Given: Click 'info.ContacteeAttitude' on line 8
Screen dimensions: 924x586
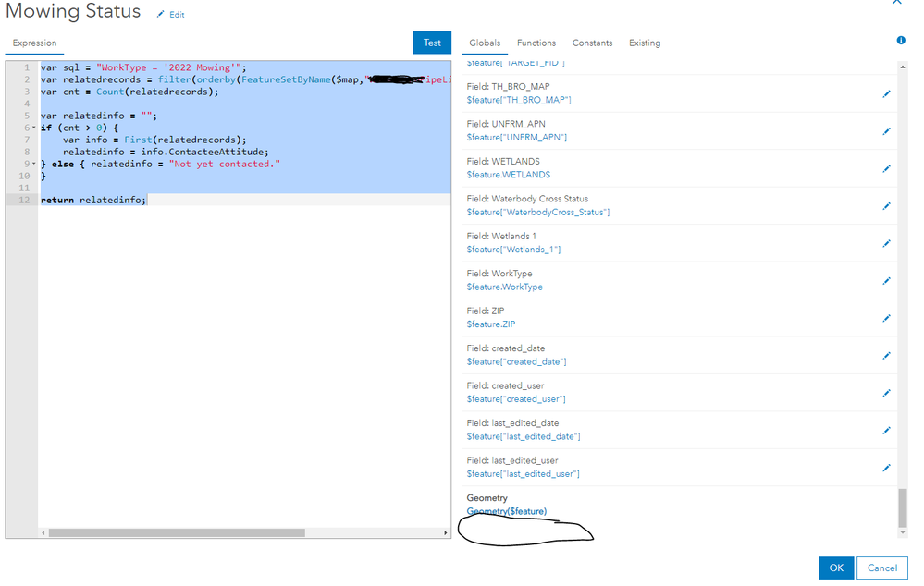Looking at the screenshot, I should tap(204, 152).
